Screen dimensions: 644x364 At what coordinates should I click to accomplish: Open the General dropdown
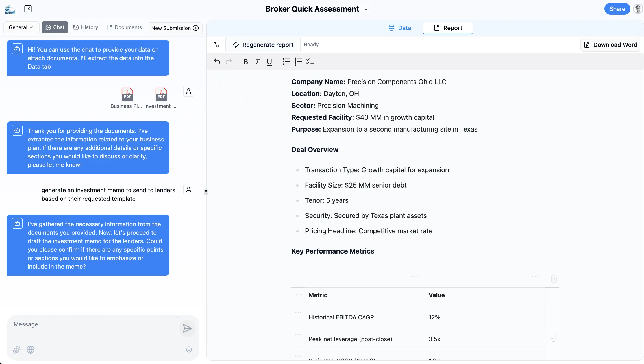(21, 27)
